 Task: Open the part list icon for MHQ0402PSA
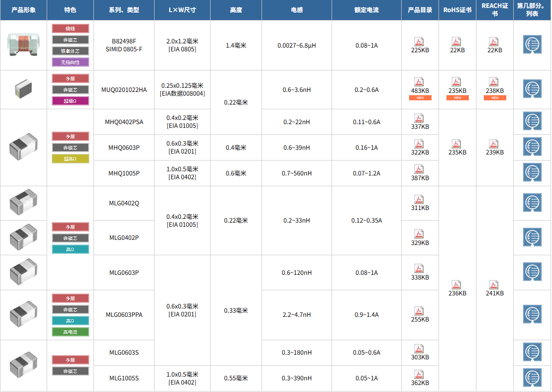532,121
